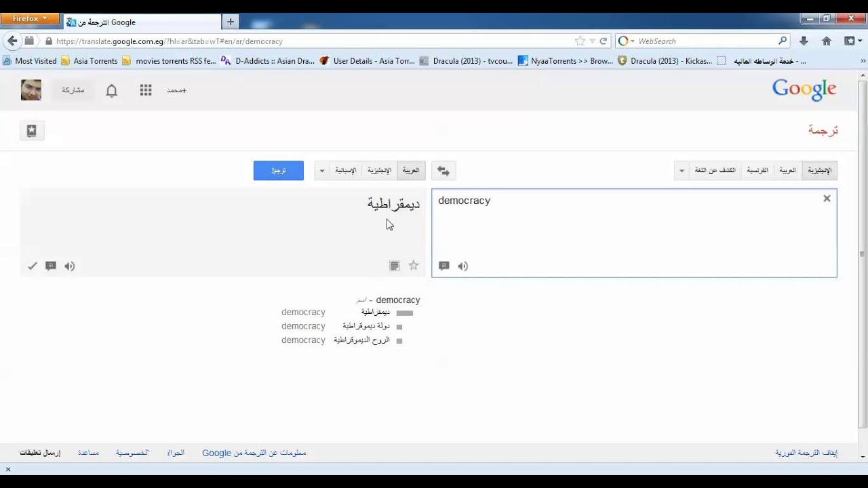Rate translation with checkmark icon
Viewport: 868px width, 488px height.
click(32, 266)
